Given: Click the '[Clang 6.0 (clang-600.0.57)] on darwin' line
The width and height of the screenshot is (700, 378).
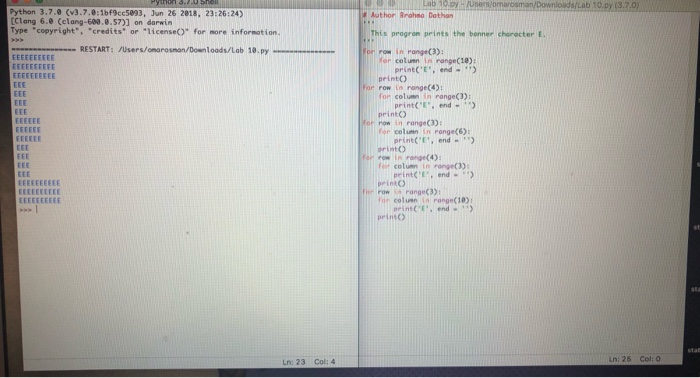Looking at the screenshot, I should (91, 22).
